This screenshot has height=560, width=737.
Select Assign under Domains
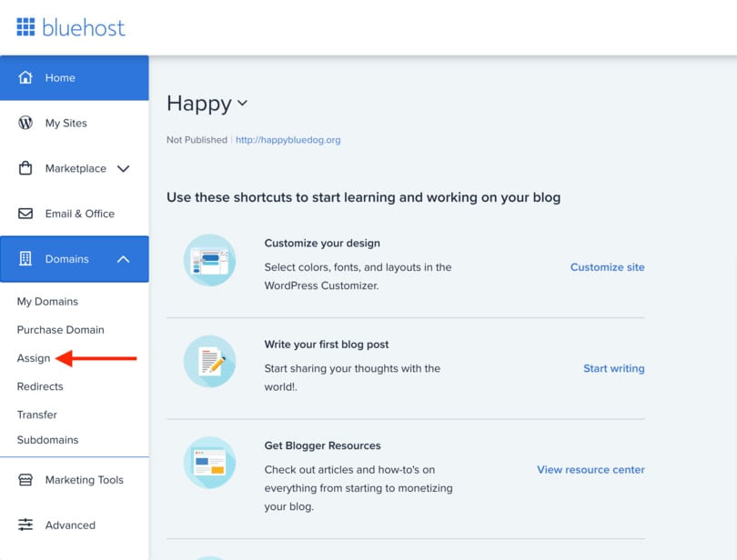pyautogui.click(x=34, y=358)
